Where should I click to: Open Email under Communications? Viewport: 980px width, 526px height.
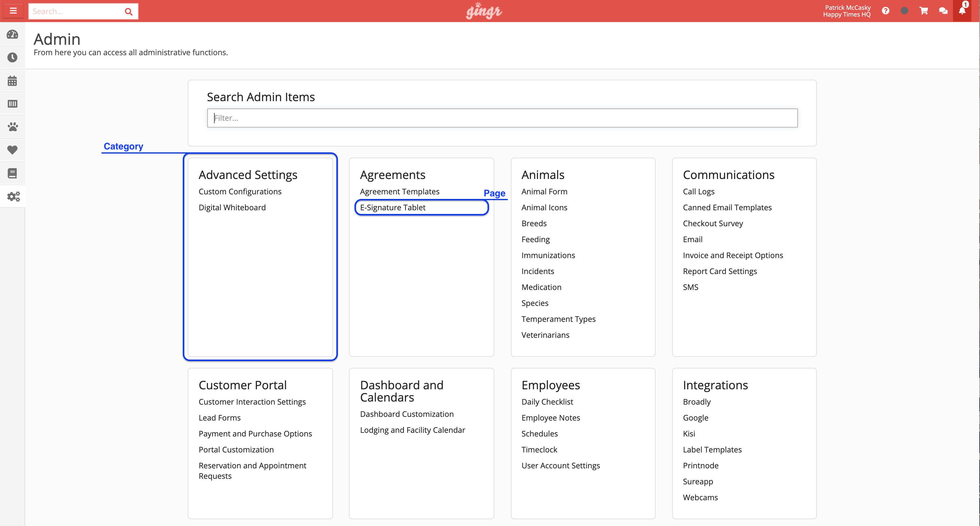693,240
